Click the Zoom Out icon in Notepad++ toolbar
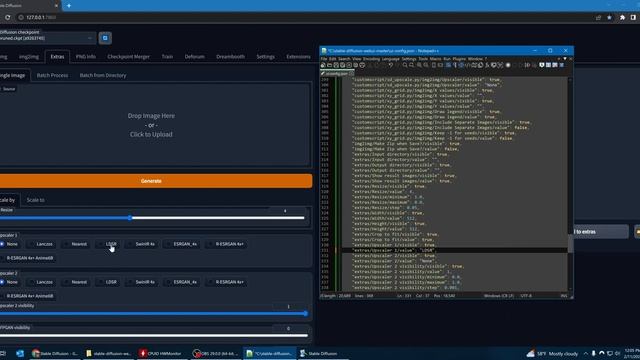The width and height of the screenshot is (640, 360). click(426, 65)
